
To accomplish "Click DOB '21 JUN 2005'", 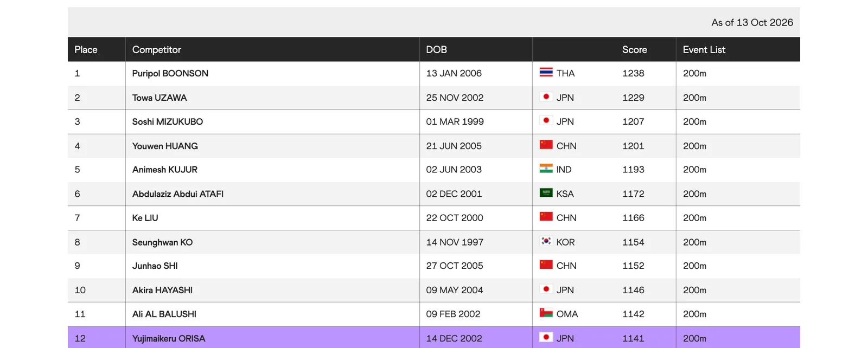I will (454, 146).
